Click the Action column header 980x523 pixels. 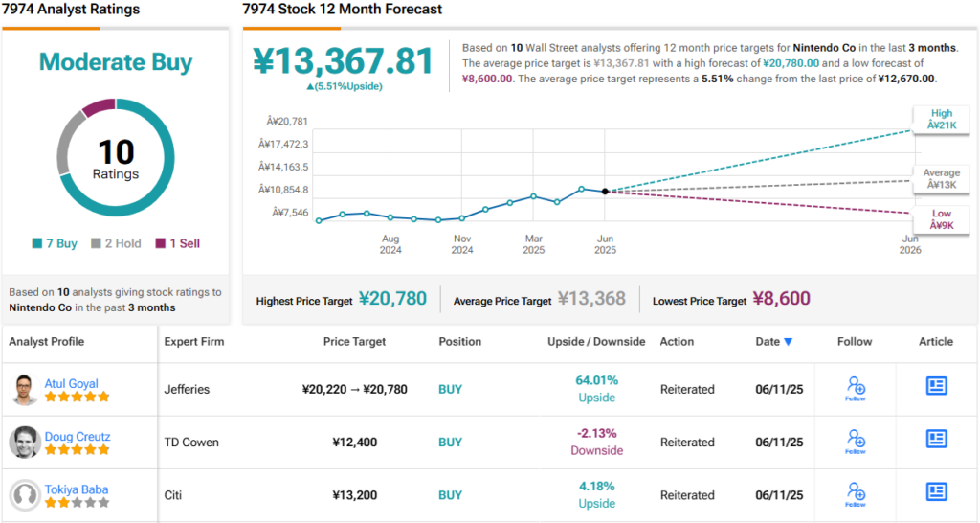[x=677, y=342]
